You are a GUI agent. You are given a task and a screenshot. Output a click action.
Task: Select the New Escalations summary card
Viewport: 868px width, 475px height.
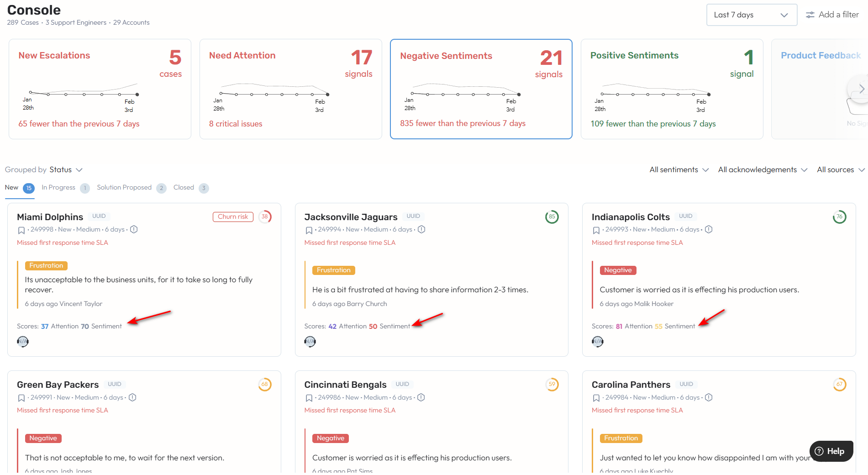click(100, 89)
